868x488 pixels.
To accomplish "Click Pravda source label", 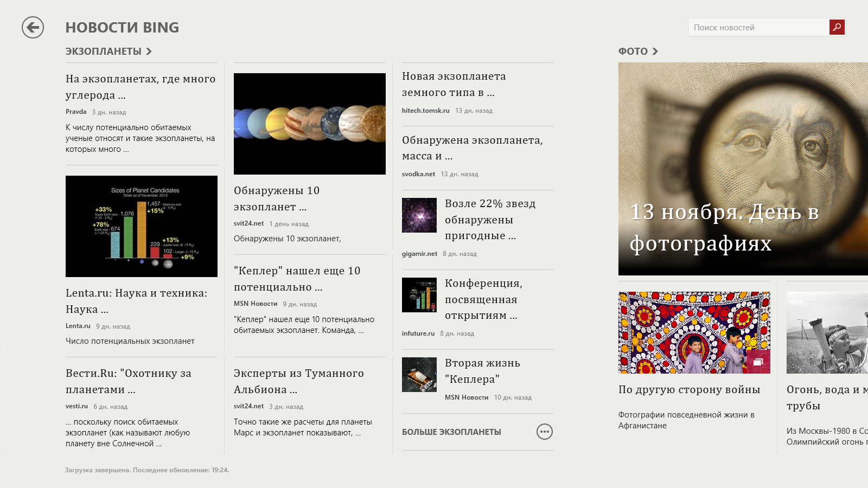I will (76, 112).
